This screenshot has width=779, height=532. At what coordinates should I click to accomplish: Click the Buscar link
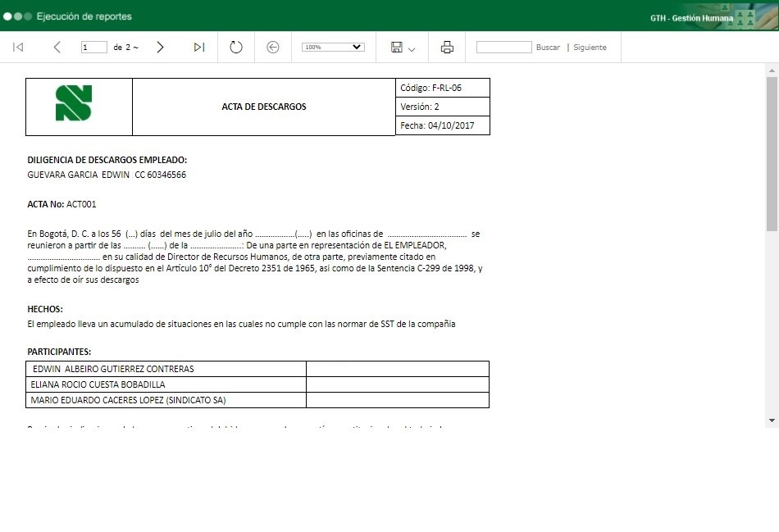[548, 48]
